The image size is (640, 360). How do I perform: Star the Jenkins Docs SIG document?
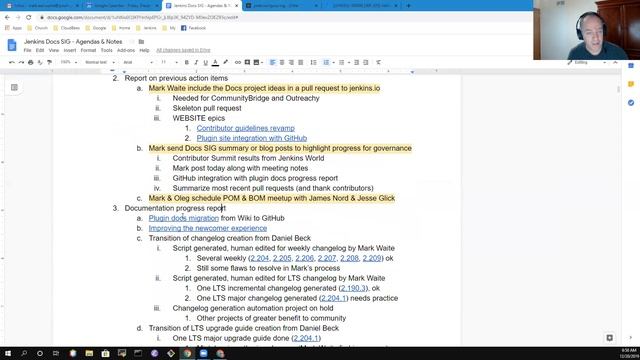[x=132, y=42]
